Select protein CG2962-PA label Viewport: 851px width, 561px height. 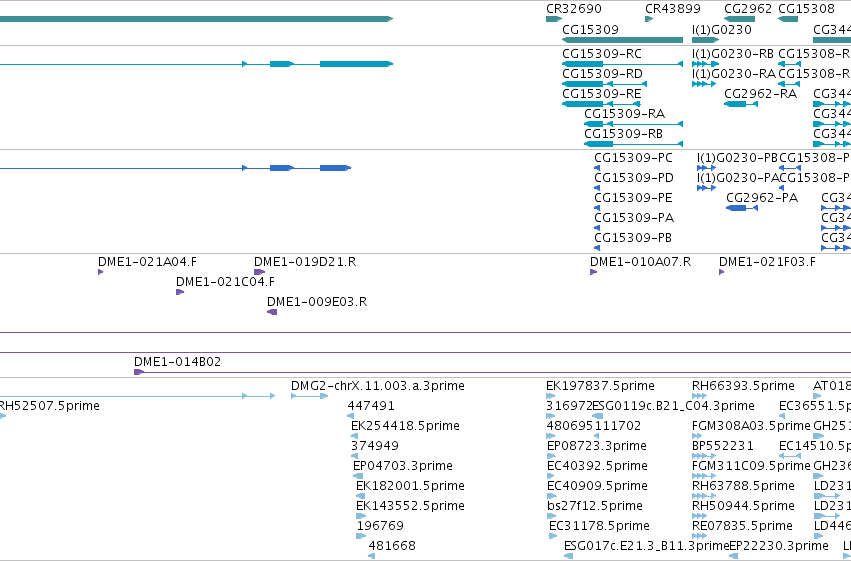762,198
